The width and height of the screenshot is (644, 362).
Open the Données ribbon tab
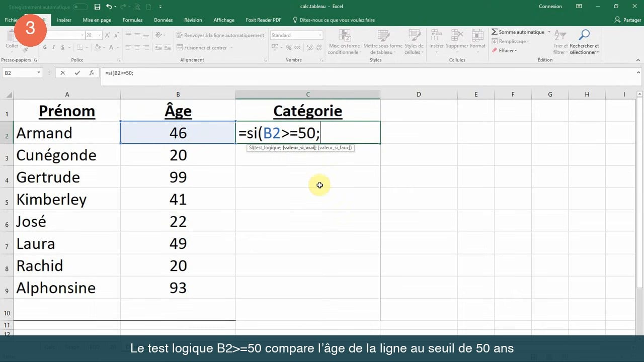coord(164,20)
